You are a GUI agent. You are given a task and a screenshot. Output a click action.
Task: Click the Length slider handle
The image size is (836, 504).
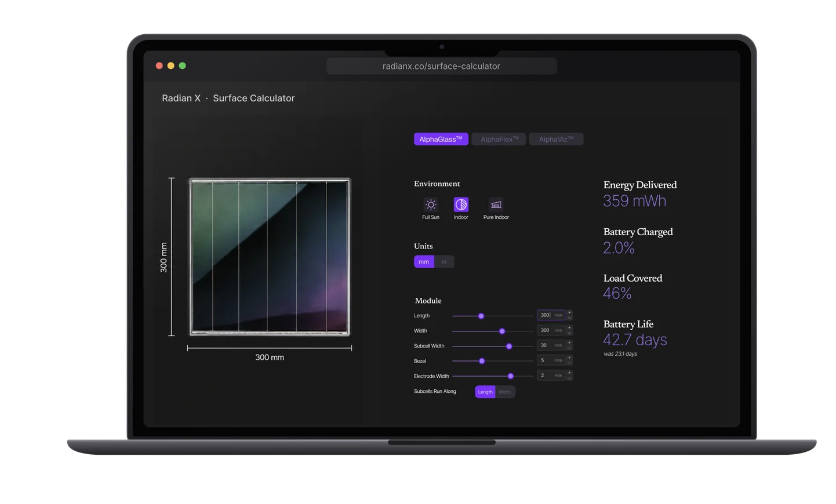click(481, 316)
